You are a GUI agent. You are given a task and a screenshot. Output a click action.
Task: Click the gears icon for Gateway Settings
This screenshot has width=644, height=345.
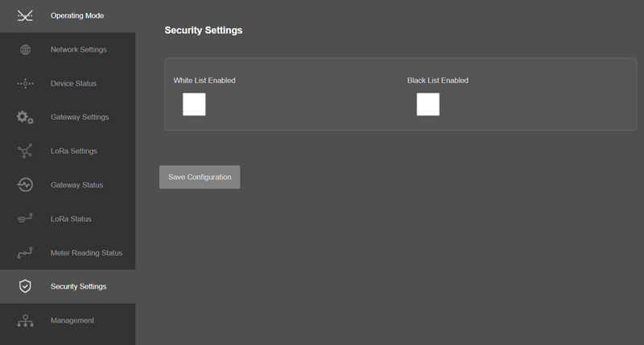pos(25,117)
